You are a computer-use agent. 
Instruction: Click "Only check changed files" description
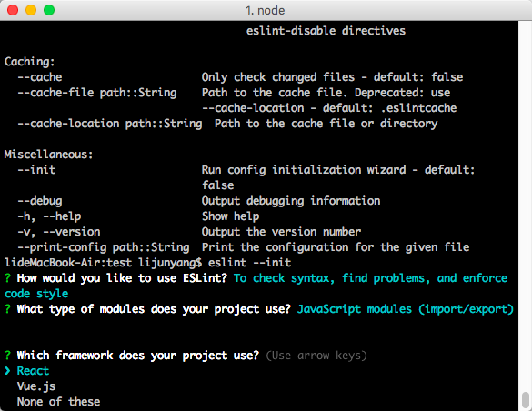point(278,77)
